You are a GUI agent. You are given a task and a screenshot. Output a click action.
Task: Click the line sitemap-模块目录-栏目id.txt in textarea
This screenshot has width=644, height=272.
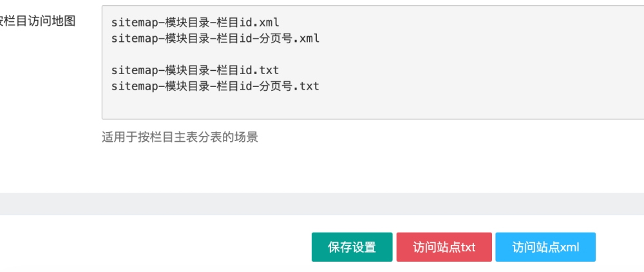[x=195, y=70]
